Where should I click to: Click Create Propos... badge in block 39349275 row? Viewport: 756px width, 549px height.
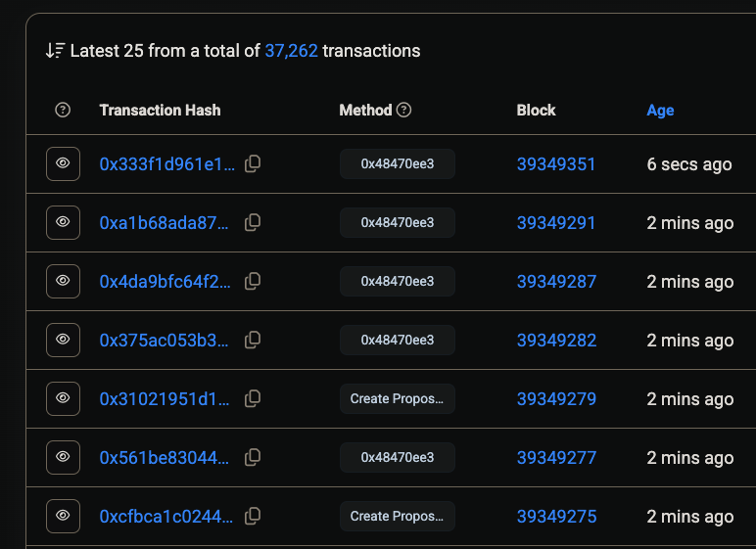coord(398,517)
